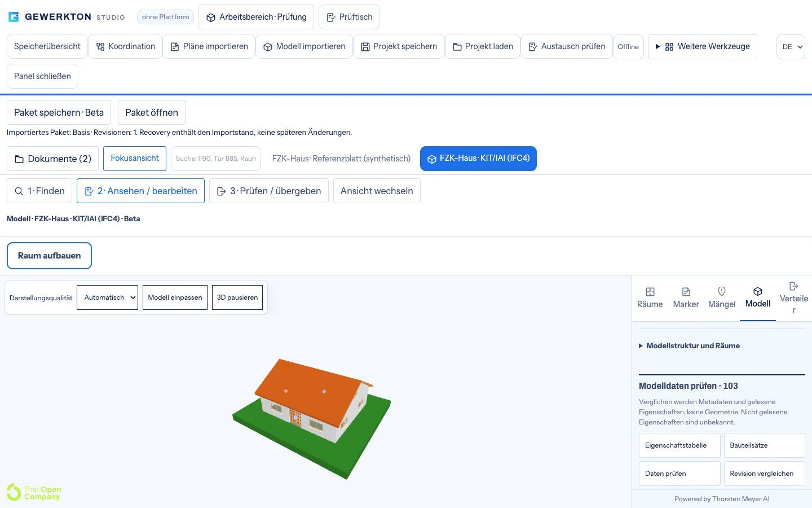Click Austausch prüfen

click(x=567, y=46)
